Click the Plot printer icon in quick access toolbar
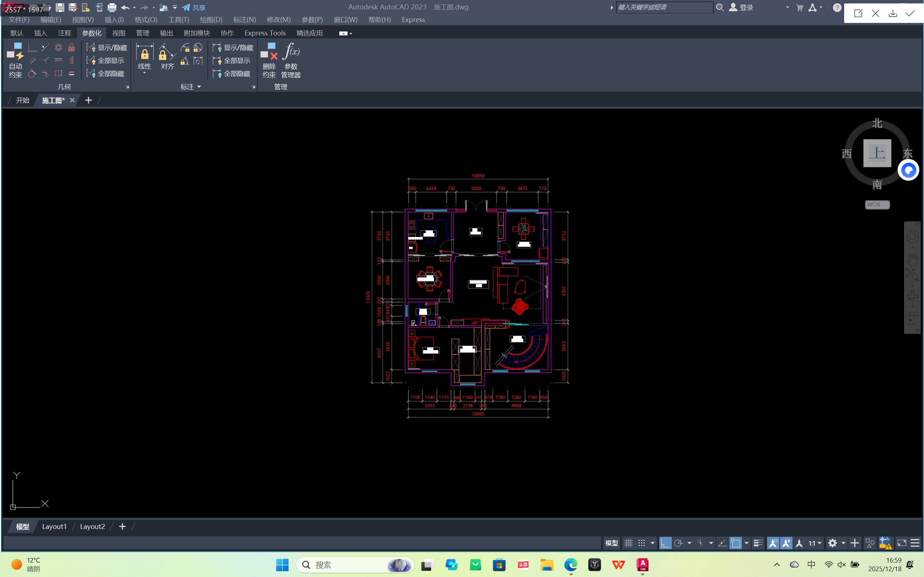 click(112, 7)
